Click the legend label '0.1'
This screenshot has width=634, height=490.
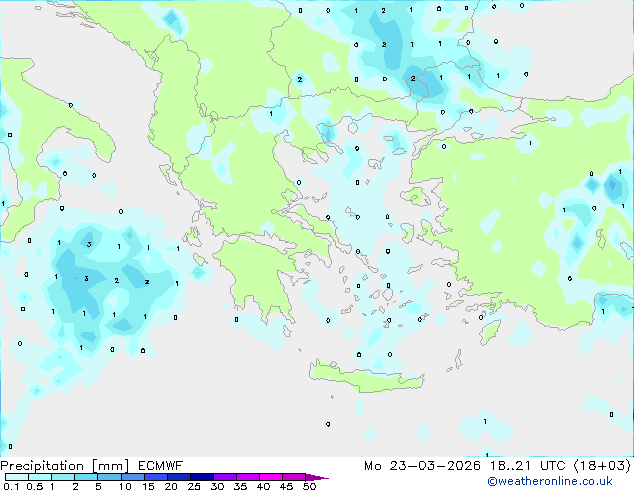(x=11, y=486)
